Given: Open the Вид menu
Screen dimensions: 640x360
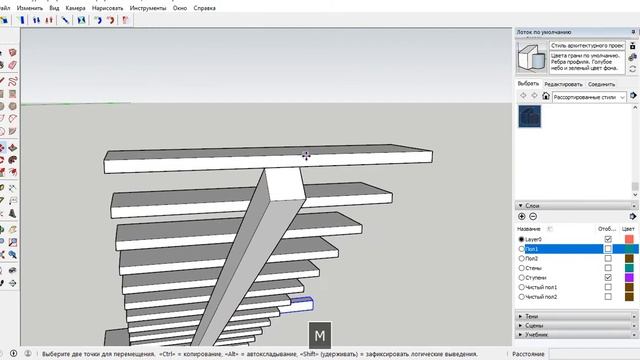Looking at the screenshot, I should (x=54, y=8).
